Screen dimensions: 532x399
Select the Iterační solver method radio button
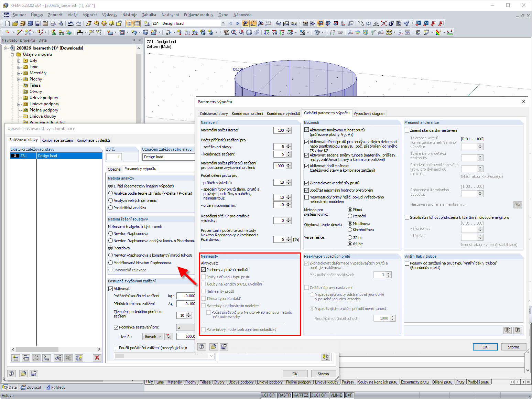pos(350,216)
